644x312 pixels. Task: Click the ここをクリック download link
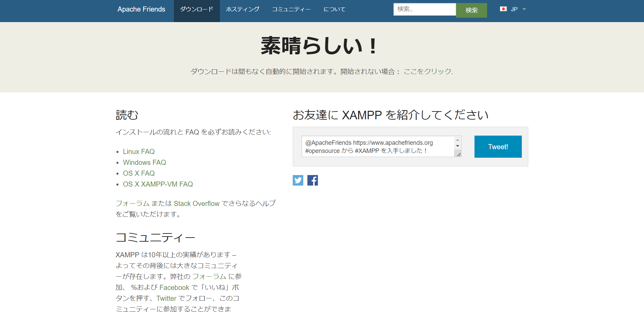point(428,71)
